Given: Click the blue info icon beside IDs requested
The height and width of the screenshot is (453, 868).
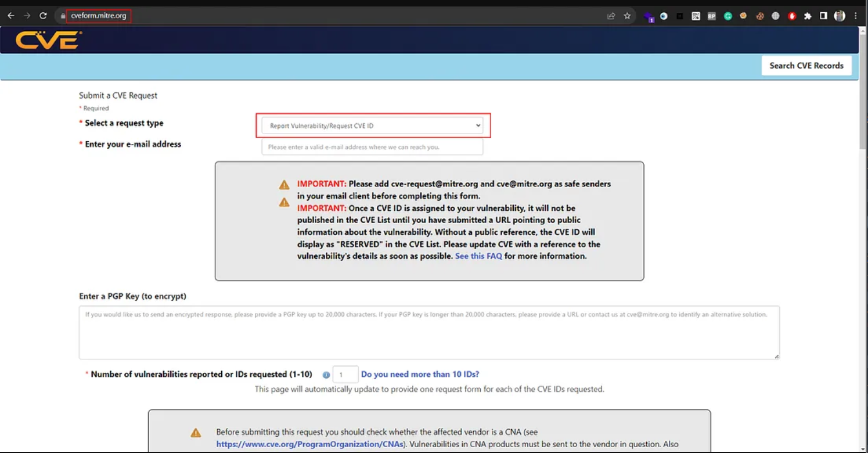Looking at the screenshot, I should [x=326, y=375].
